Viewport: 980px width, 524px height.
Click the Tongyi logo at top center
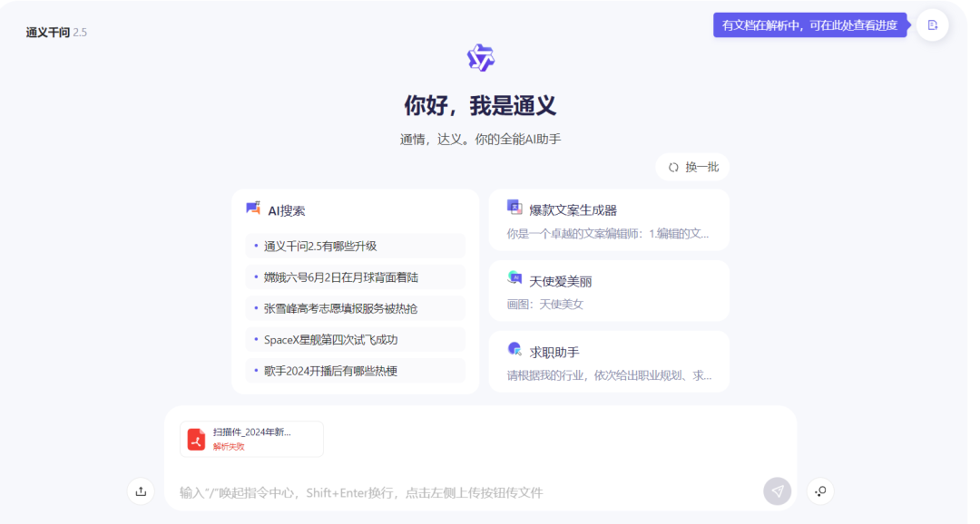(x=481, y=57)
